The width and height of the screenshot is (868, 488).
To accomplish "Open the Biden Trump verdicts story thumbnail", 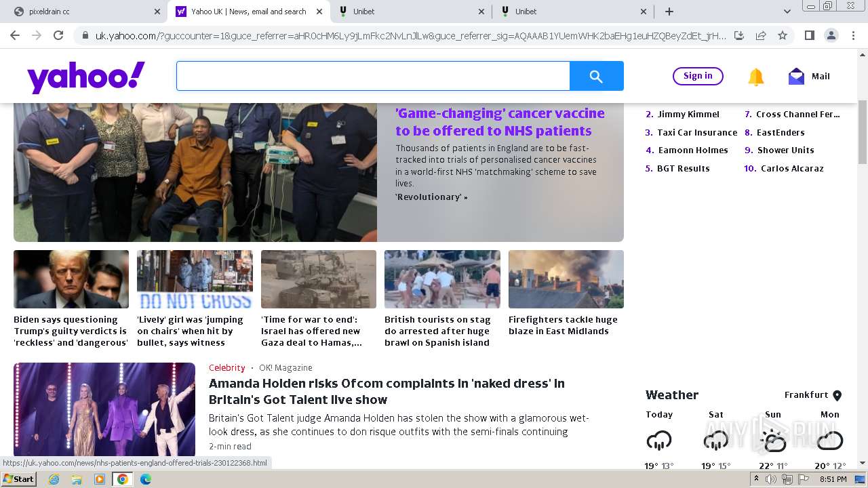I will tap(71, 279).
